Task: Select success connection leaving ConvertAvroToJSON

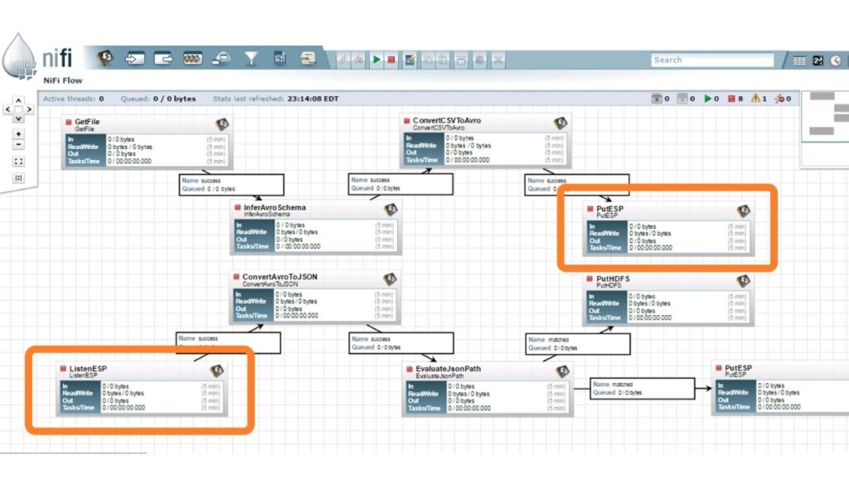Action: tap(401, 343)
